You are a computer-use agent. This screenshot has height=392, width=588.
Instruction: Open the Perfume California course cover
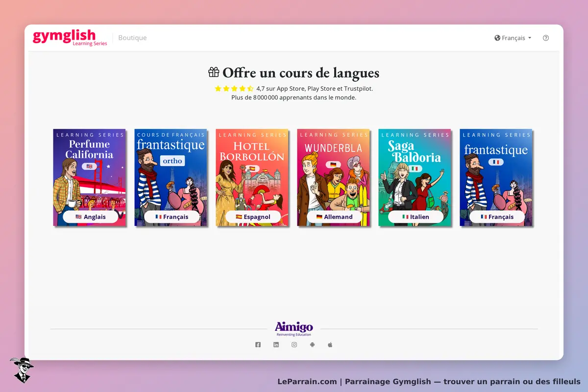tap(90, 177)
